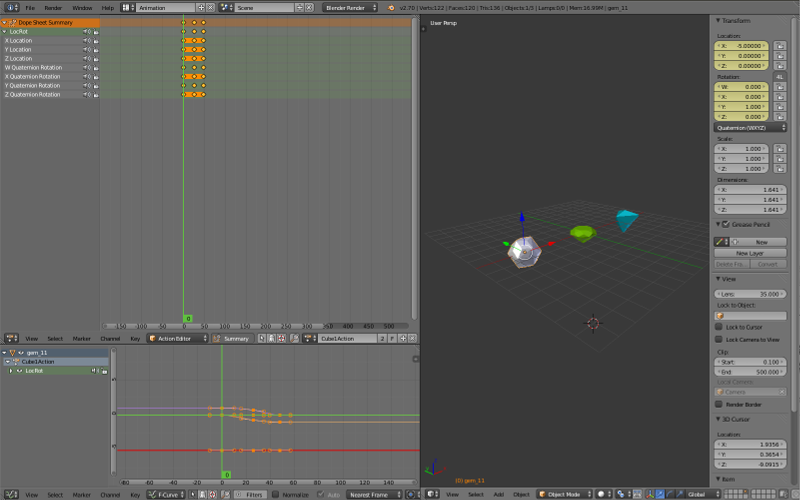Click the Lens value slider field
Viewport: 800px width, 500px height.
click(x=750, y=294)
